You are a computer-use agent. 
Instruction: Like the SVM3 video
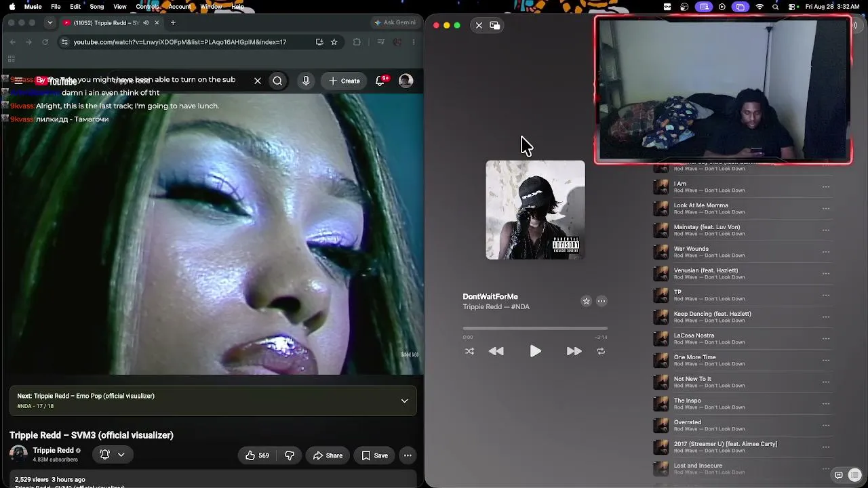pos(257,455)
